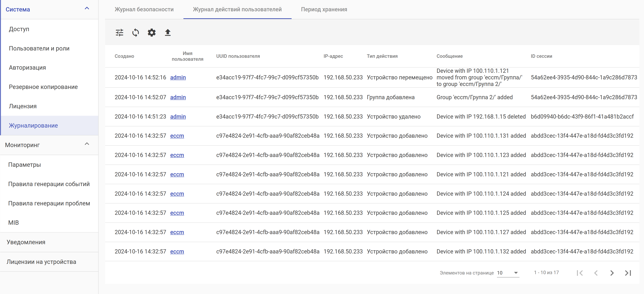Click the export upload icon
This screenshot has width=644, height=294.
pyautogui.click(x=168, y=33)
